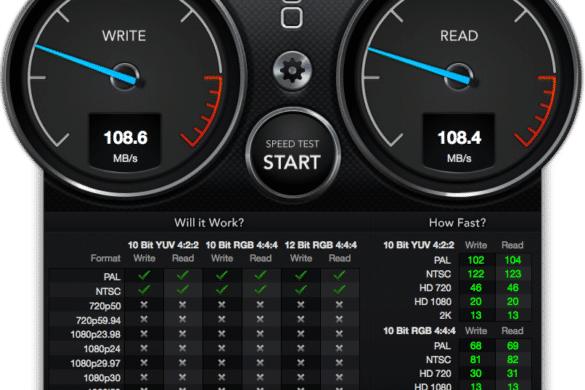The image size is (585, 390).
Task: Click the '720p59.94' format row label
Action: 98,321
